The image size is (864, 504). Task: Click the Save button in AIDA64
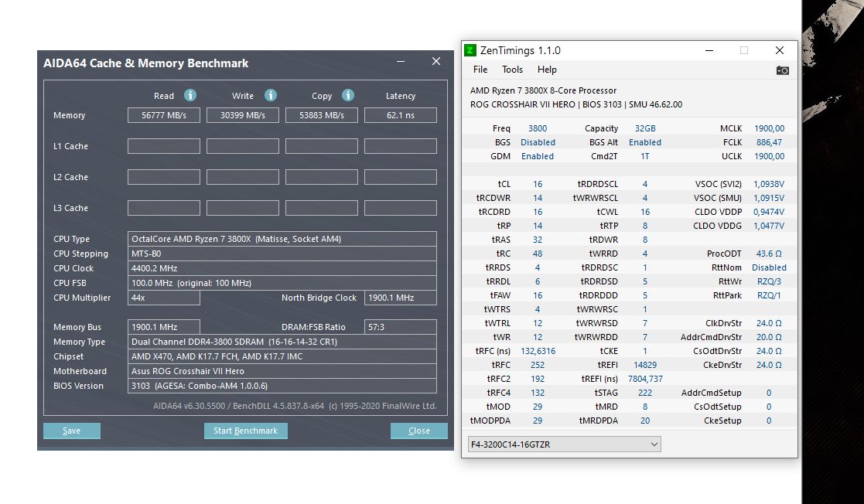point(72,431)
